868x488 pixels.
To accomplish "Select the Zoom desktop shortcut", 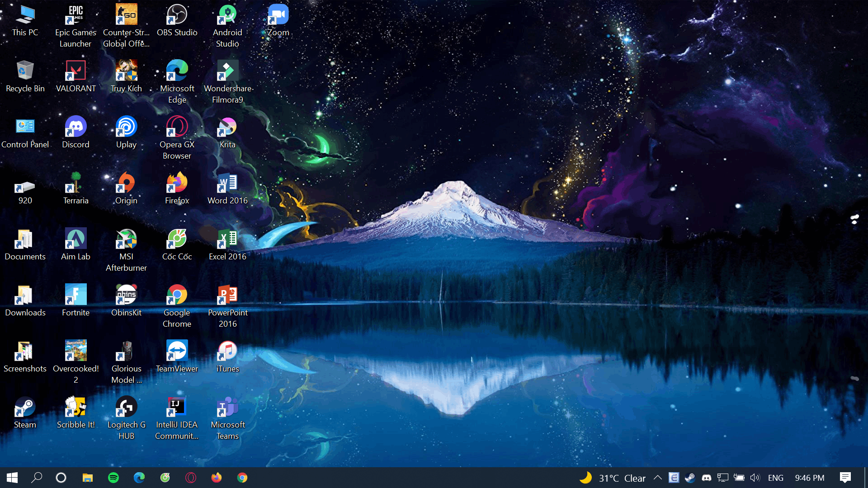I will point(278,21).
